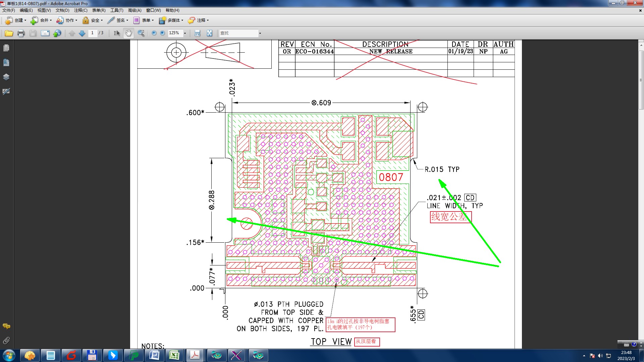
Task: Open the 视图(V) menu
Action: (x=44, y=10)
